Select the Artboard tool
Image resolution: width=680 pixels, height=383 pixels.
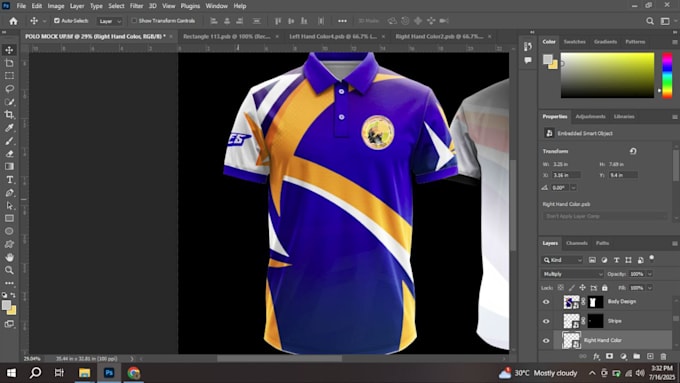9,63
